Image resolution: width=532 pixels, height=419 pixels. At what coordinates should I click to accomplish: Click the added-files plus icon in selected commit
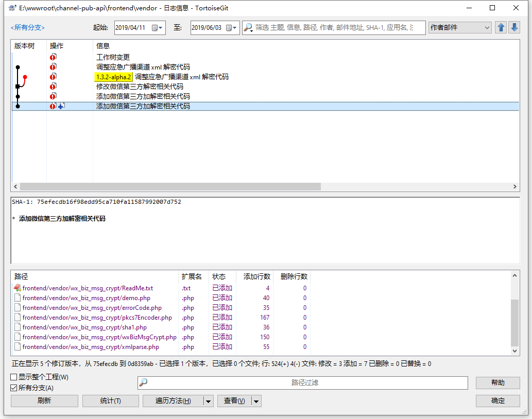coord(61,106)
